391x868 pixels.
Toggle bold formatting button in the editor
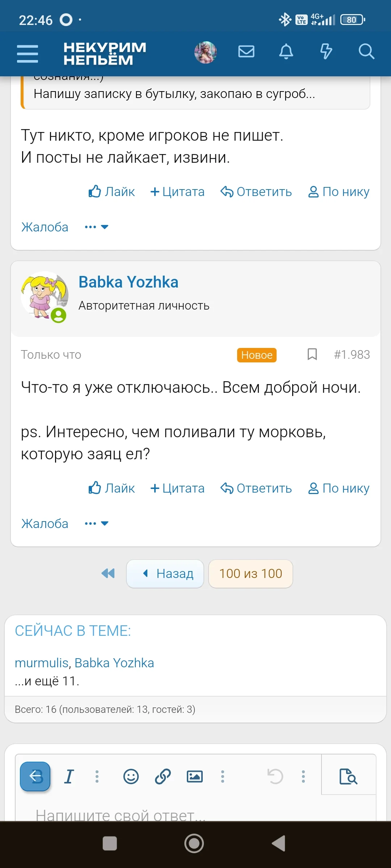pos(35,776)
